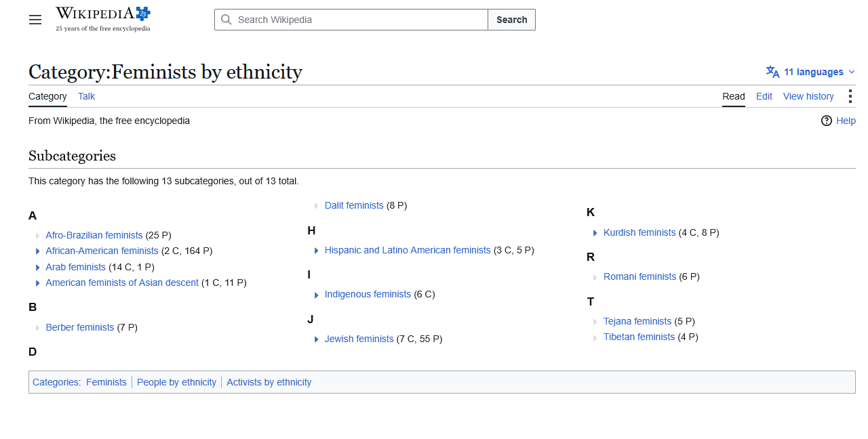Expand Jewish feminists subcategory arrow
The image size is (868, 439).
tap(317, 339)
